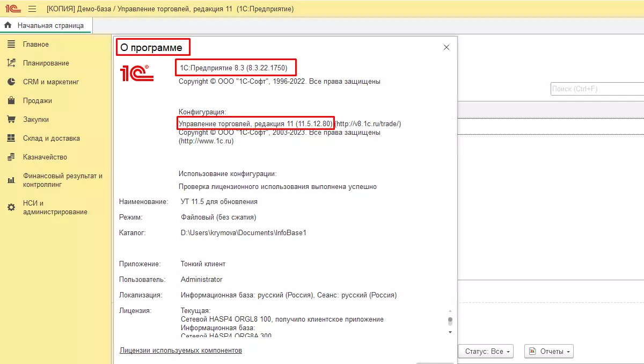This screenshot has width=644, height=364.
Task: Click the 1C logo in About dialog
Action: pos(137,72)
